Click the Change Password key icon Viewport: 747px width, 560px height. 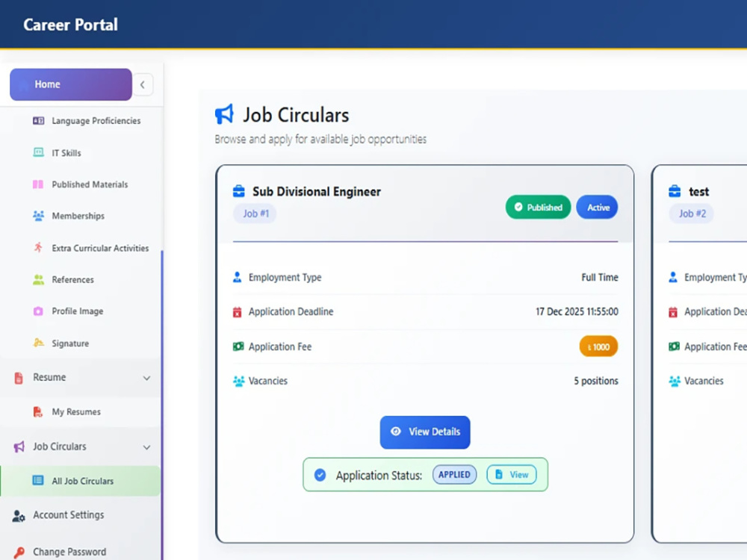pyautogui.click(x=19, y=553)
